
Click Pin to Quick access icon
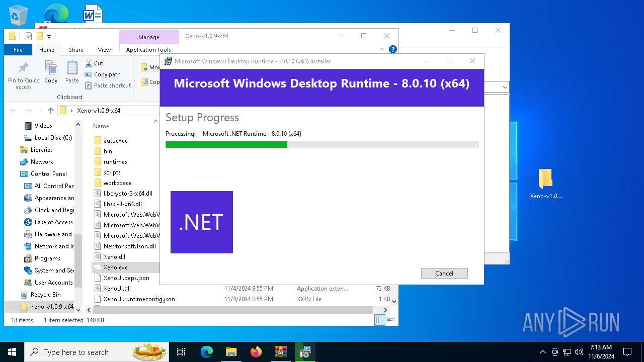(x=24, y=75)
